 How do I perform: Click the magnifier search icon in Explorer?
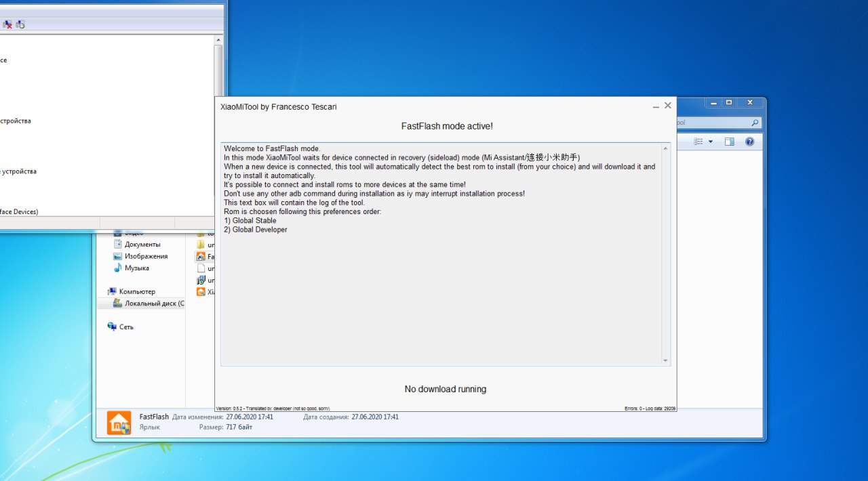tap(755, 123)
